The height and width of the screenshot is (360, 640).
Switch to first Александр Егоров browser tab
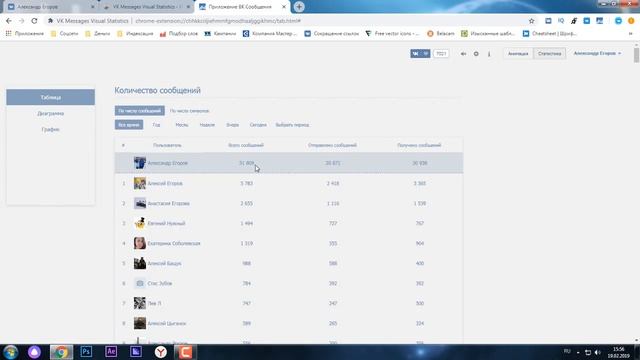51,7
